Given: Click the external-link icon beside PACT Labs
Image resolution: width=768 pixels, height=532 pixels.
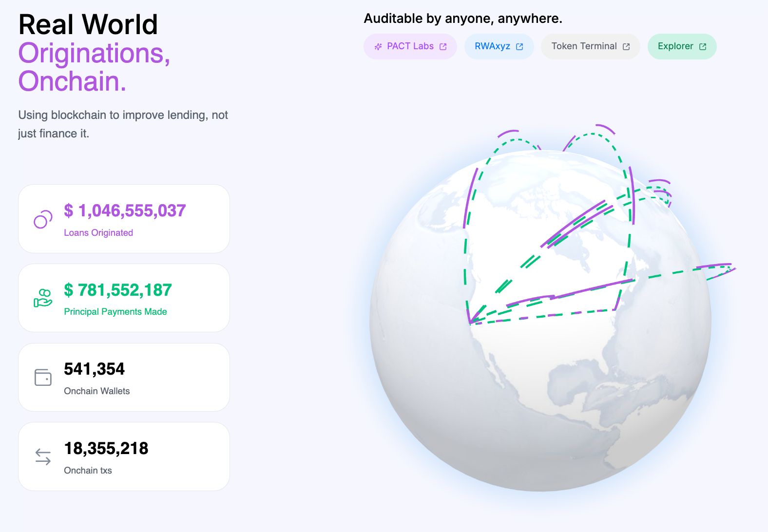Looking at the screenshot, I should click(x=443, y=47).
